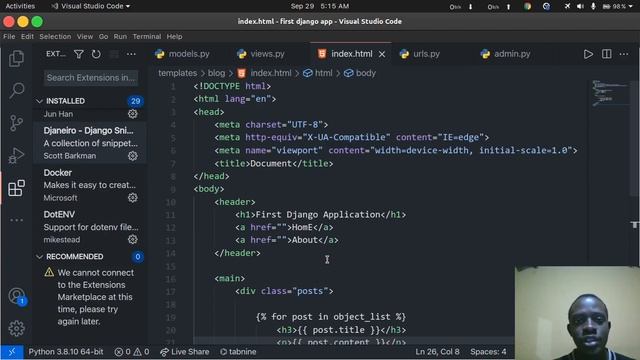Show additional views ellipsis in activity bar

pos(16,220)
